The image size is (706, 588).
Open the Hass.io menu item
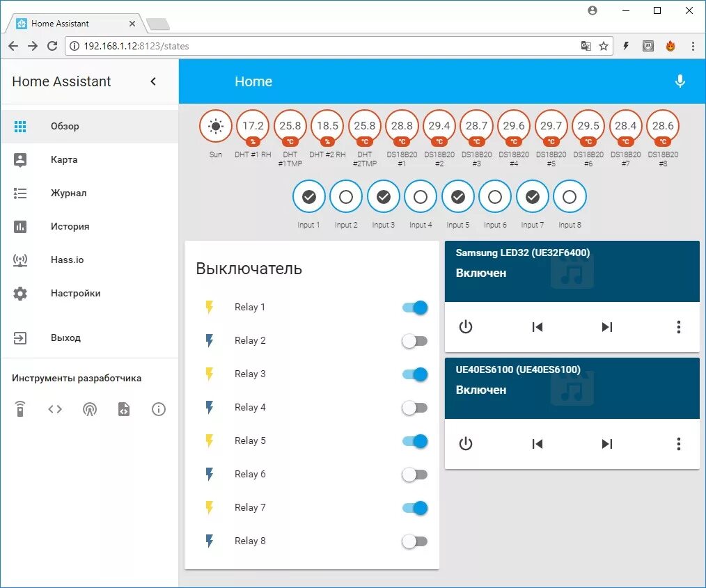pos(90,260)
